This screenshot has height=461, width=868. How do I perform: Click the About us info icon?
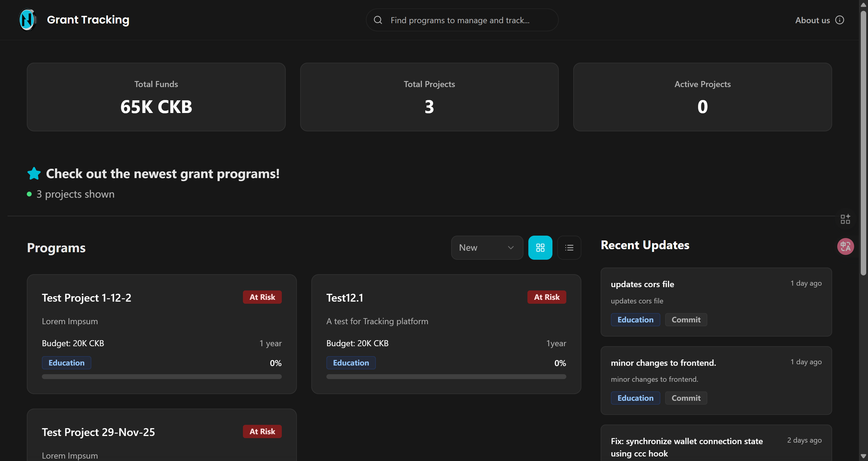(x=839, y=20)
